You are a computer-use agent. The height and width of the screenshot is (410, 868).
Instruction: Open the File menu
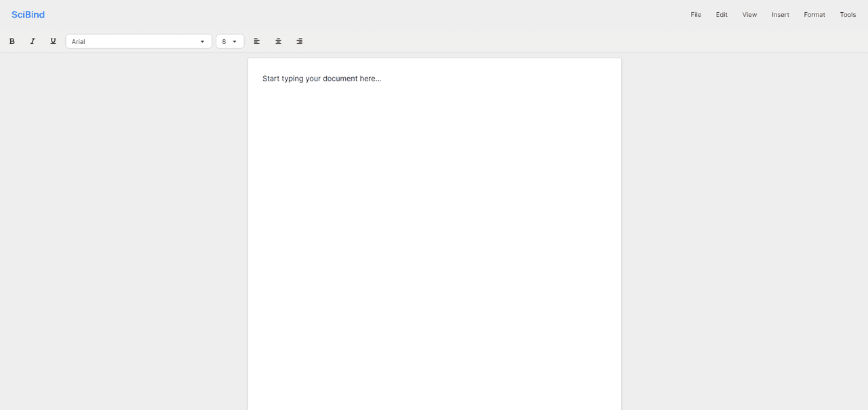click(696, 14)
